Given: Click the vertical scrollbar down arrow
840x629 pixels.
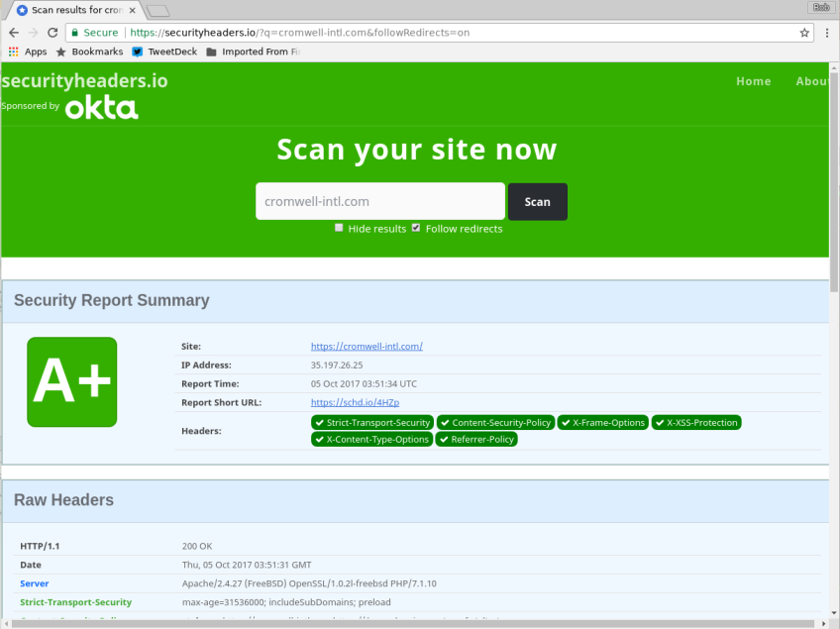Looking at the screenshot, I should 834,613.
